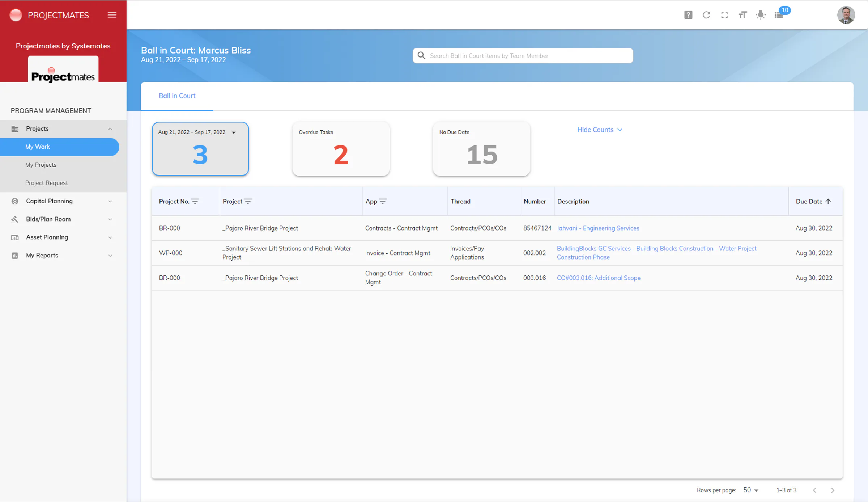Click Project column filter icon
The width and height of the screenshot is (868, 502).
(248, 201)
